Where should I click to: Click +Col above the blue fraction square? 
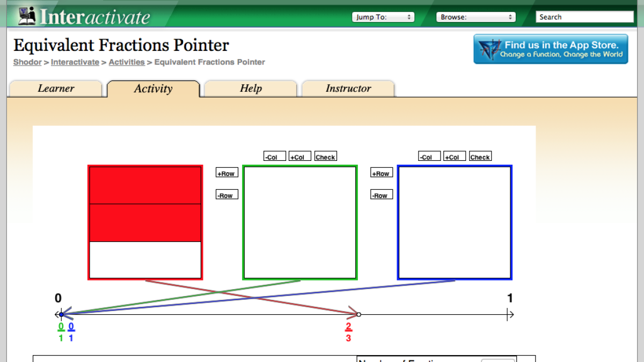pyautogui.click(x=454, y=156)
